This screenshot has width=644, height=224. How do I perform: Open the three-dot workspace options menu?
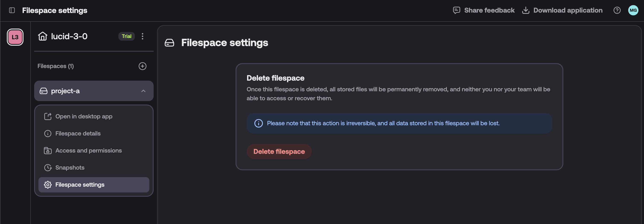pyautogui.click(x=143, y=36)
